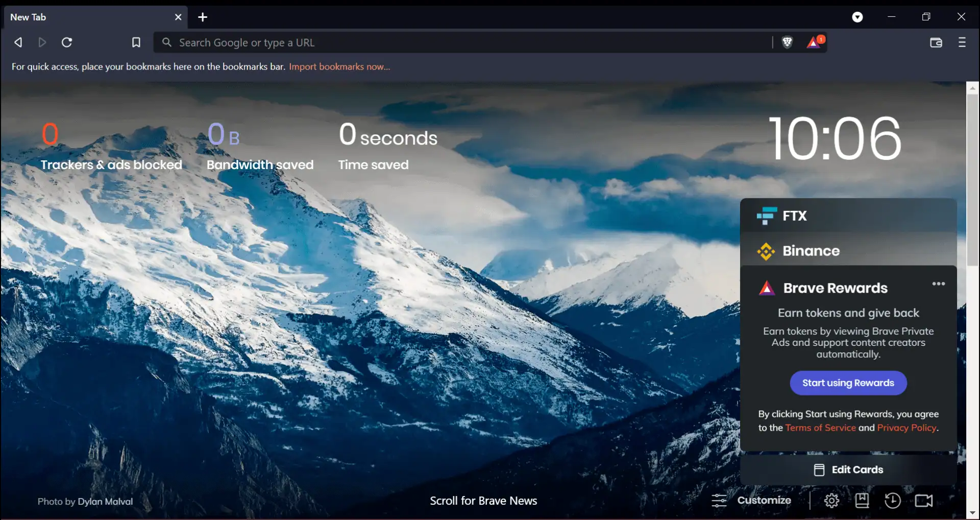980x520 pixels.
Task: Click the 10:06 clock widget
Action: (835, 138)
